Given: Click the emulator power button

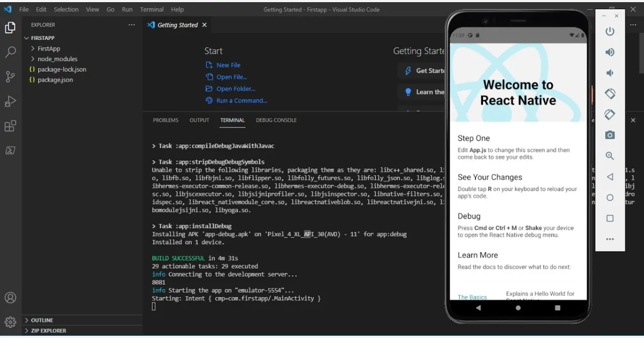Looking at the screenshot, I should click(610, 32).
